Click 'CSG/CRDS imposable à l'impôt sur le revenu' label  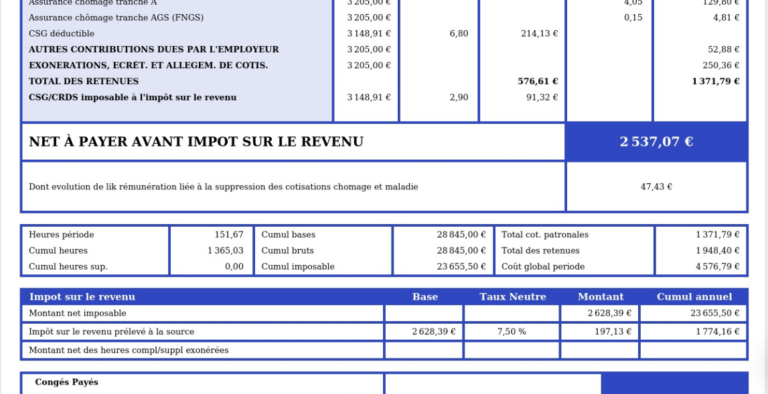(133, 97)
